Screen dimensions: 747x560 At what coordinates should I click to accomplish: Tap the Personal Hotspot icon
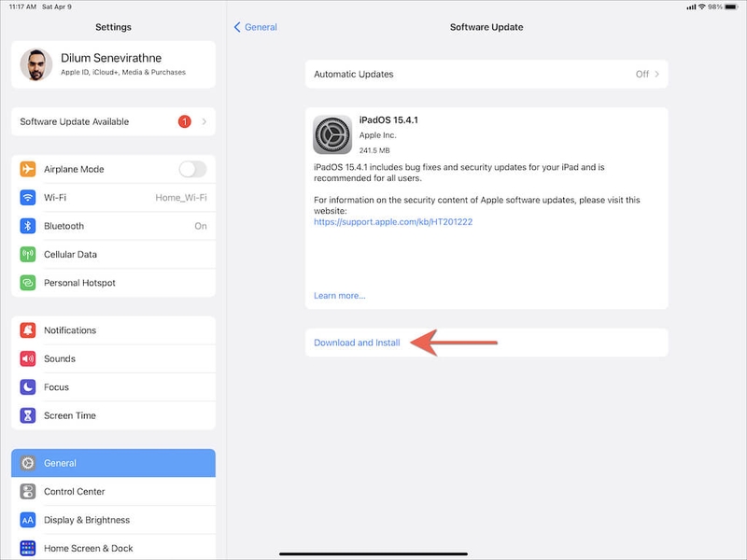tap(28, 283)
